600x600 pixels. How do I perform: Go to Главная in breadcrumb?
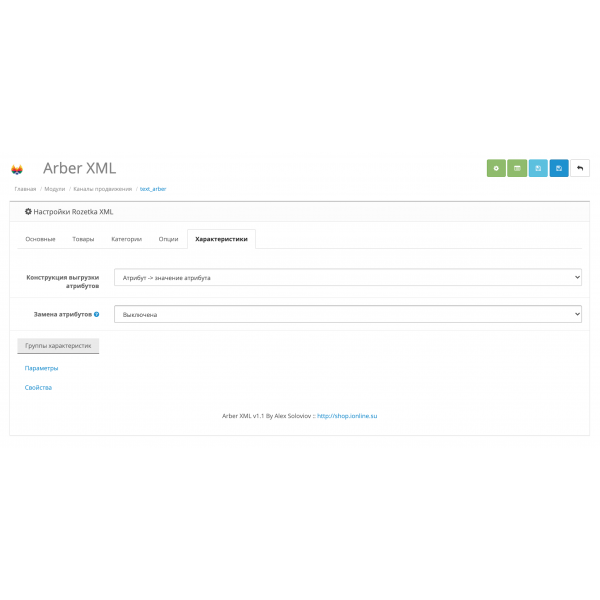click(x=25, y=189)
